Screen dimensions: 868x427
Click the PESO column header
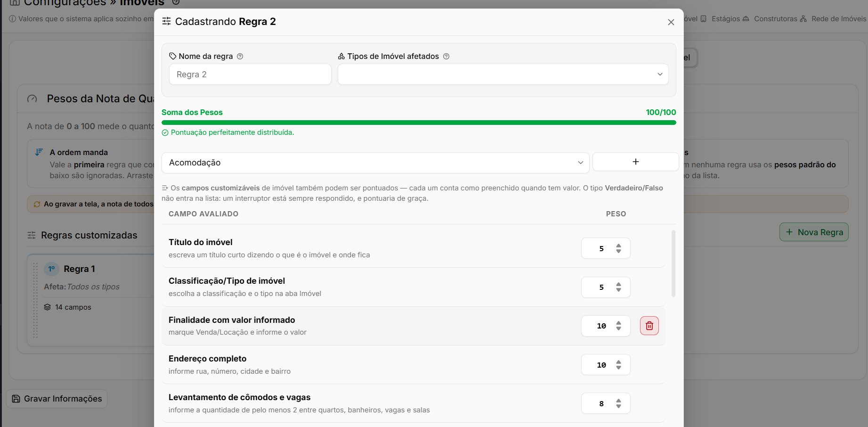(x=616, y=214)
